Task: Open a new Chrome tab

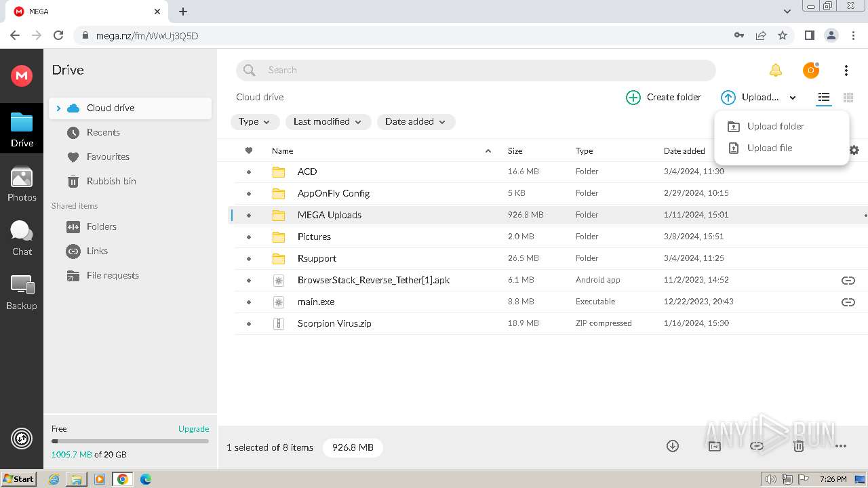Action: pos(183,12)
